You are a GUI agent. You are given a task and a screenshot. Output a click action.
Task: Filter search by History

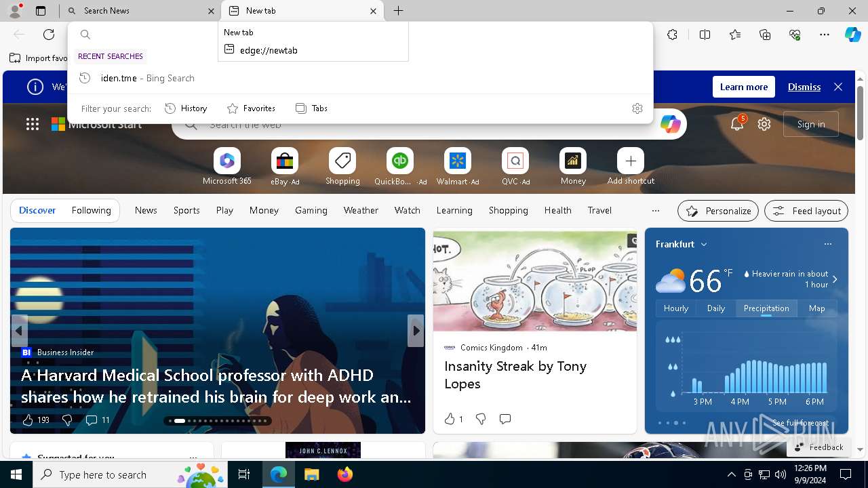[186, 108]
